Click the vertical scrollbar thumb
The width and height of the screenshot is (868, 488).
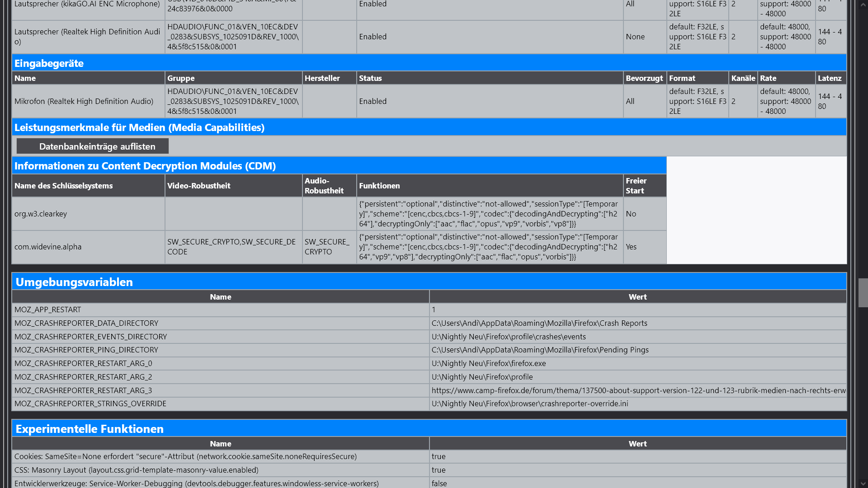(x=863, y=293)
